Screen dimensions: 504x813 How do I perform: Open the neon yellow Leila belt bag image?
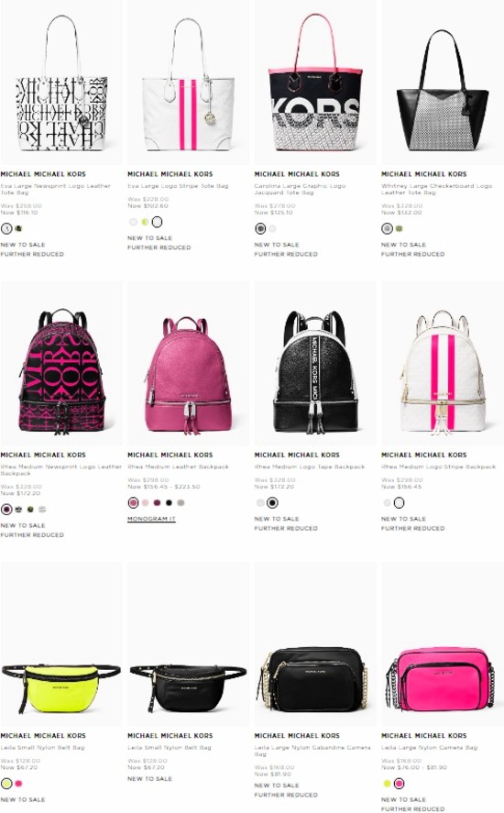(61, 644)
